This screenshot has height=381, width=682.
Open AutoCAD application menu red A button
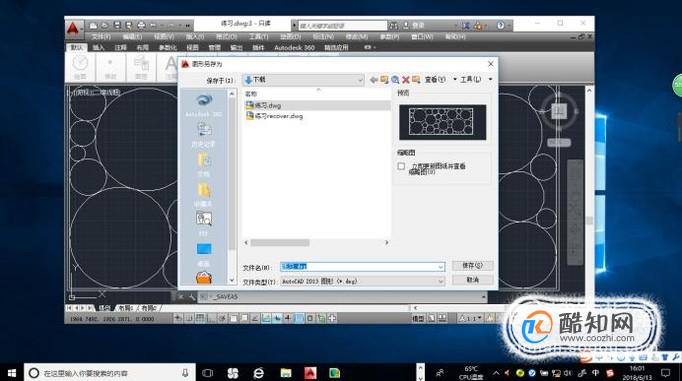73,29
